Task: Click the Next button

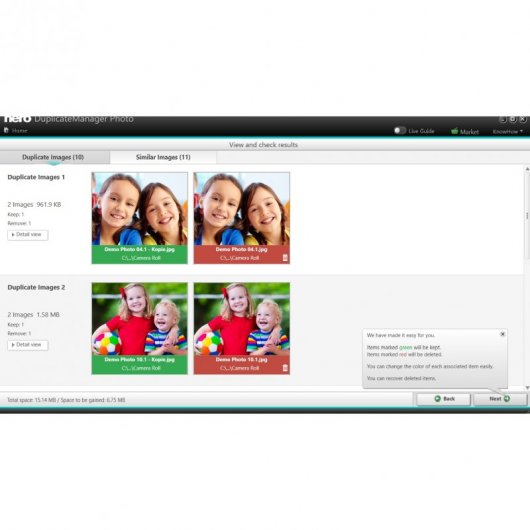Action: pos(500,399)
